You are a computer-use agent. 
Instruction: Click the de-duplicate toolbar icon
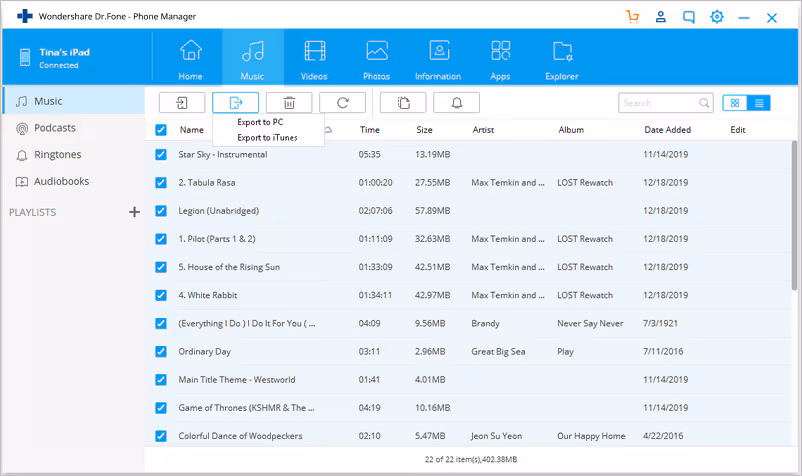pos(403,103)
